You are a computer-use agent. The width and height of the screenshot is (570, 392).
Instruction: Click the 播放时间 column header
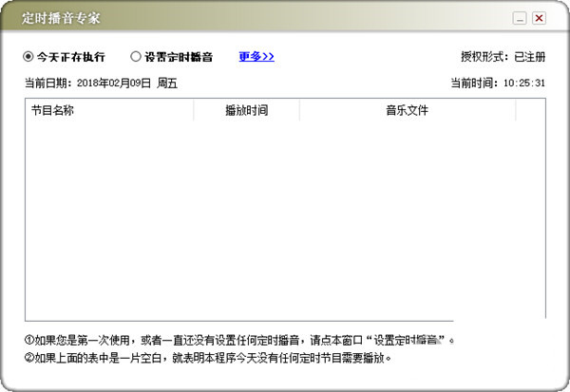[x=246, y=111]
